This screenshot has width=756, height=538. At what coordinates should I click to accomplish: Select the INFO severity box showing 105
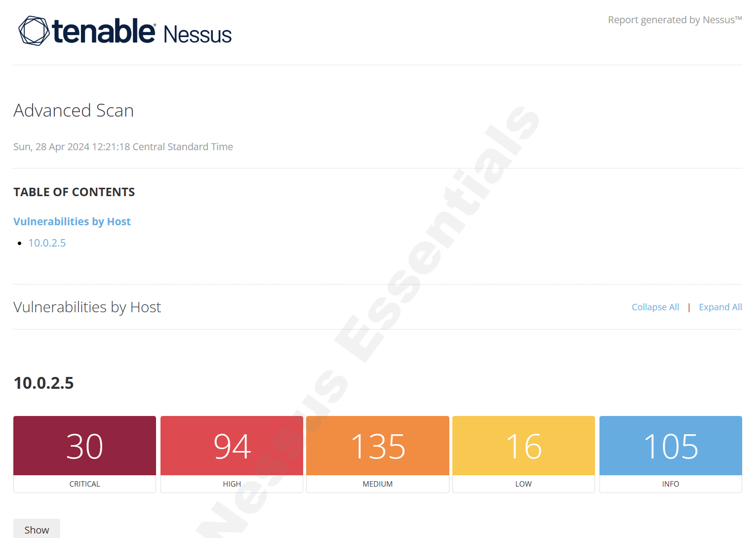click(670, 445)
